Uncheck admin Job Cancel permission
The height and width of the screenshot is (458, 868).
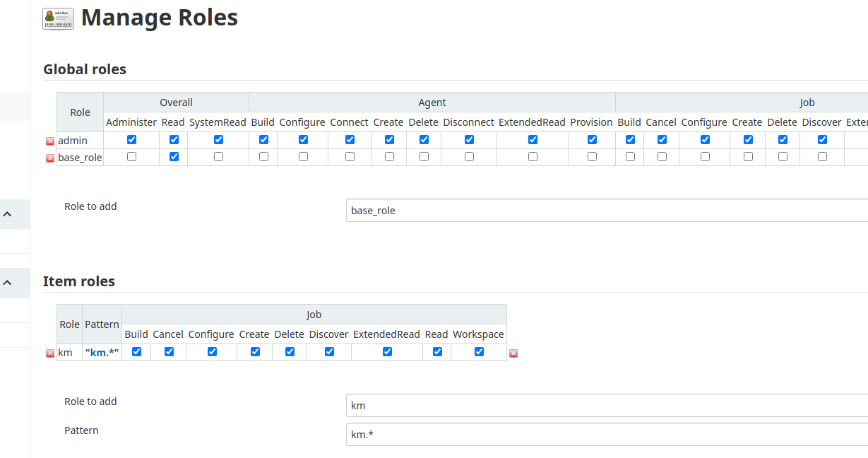[x=662, y=140]
